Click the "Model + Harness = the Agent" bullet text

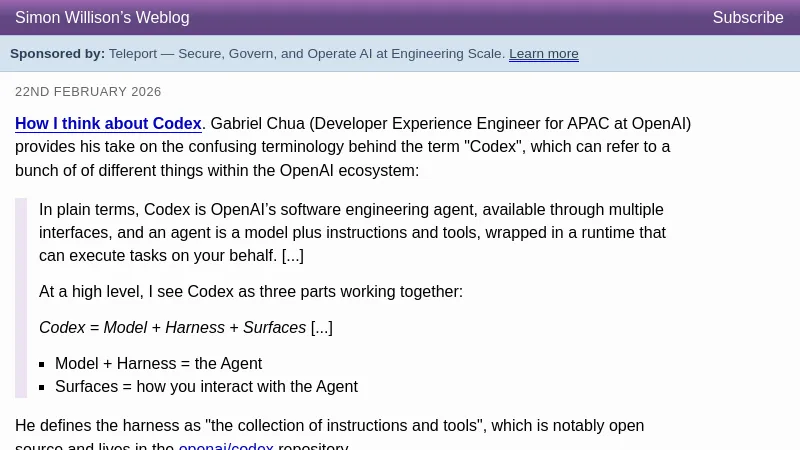(x=158, y=364)
